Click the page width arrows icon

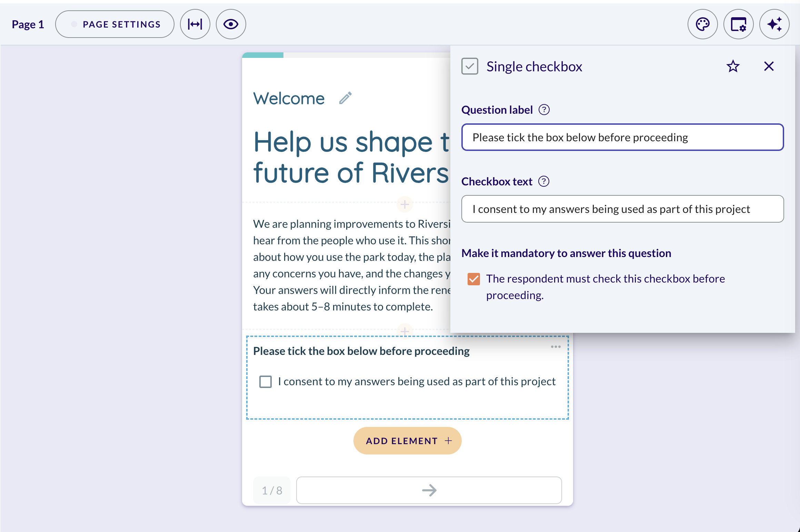click(x=195, y=24)
